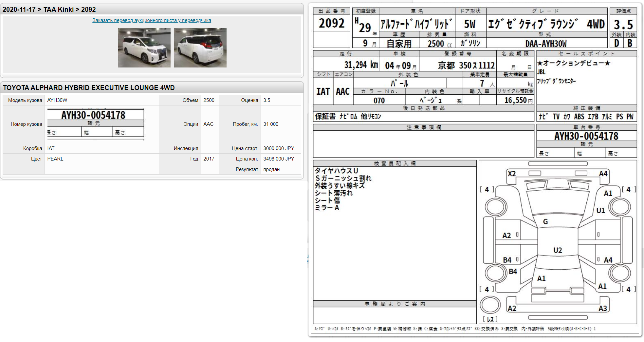Viewport: 644px width, 342px height.
Task: Click the A3 rear bumper mark
Action: (603, 308)
